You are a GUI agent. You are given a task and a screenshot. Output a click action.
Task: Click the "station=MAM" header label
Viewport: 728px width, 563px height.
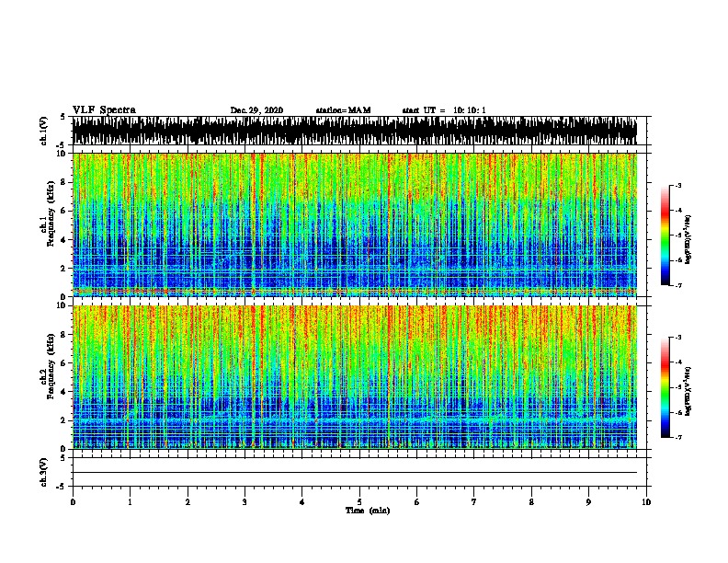(x=343, y=110)
